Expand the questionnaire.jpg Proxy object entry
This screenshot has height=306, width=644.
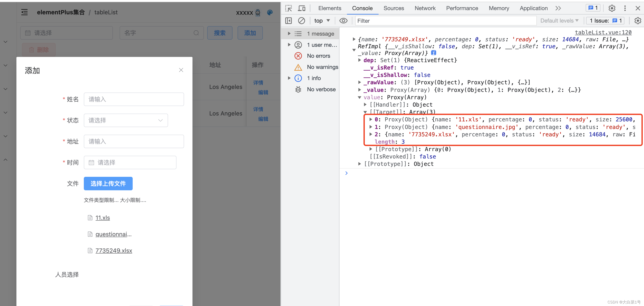(x=371, y=127)
